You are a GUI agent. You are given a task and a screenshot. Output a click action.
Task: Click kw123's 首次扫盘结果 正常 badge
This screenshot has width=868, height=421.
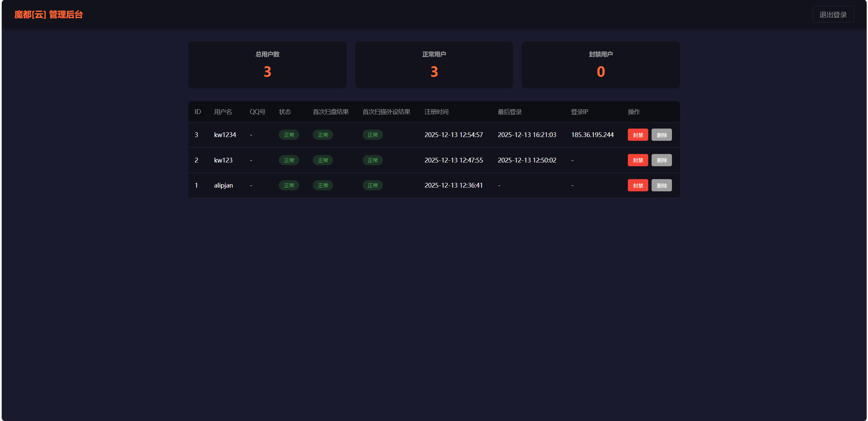point(323,160)
